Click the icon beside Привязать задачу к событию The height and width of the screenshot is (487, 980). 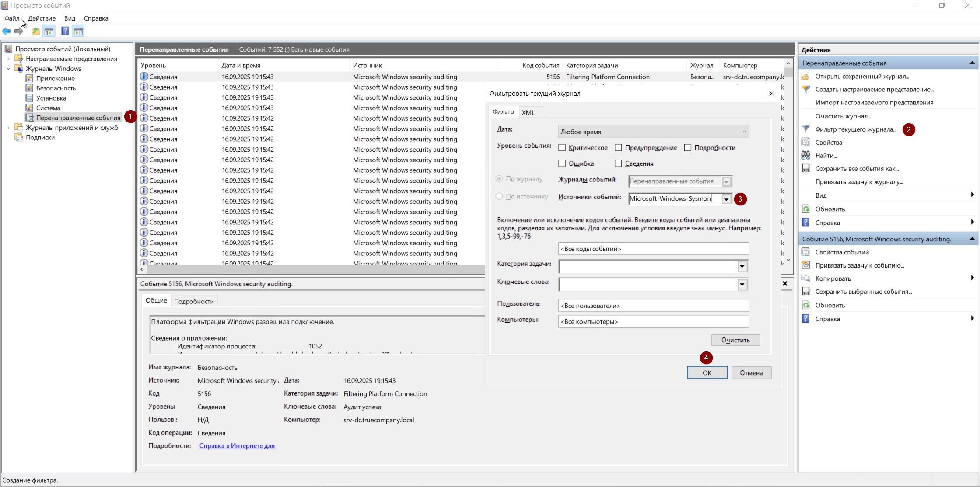tap(806, 265)
